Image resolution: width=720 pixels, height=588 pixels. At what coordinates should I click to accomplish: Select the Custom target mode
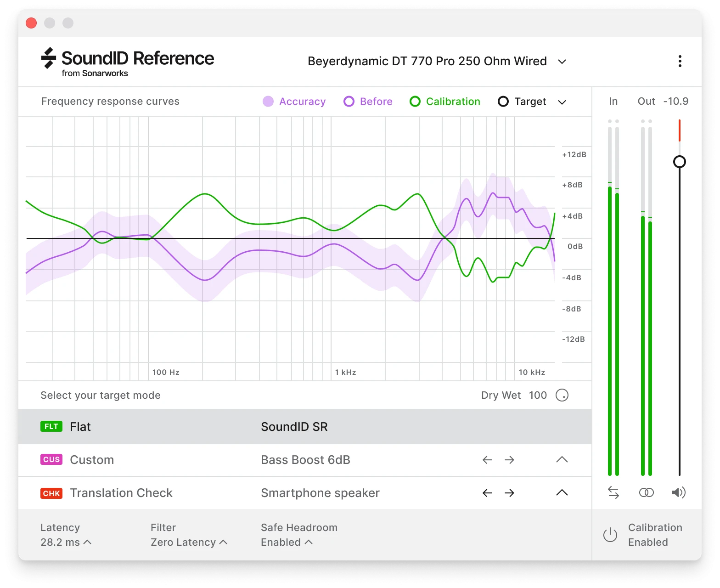tap(91, 460)
